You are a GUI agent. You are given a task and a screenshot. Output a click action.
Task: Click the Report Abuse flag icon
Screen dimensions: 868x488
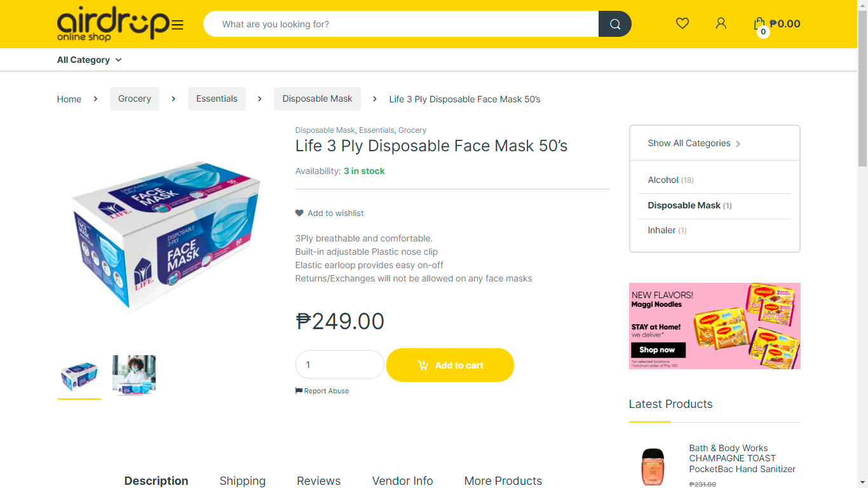click(299, 391)
